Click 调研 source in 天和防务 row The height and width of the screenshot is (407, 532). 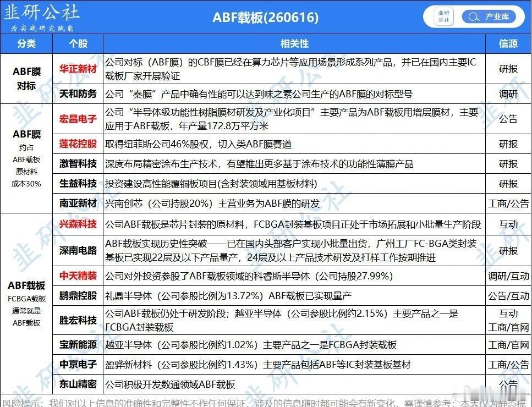[508, 94]
